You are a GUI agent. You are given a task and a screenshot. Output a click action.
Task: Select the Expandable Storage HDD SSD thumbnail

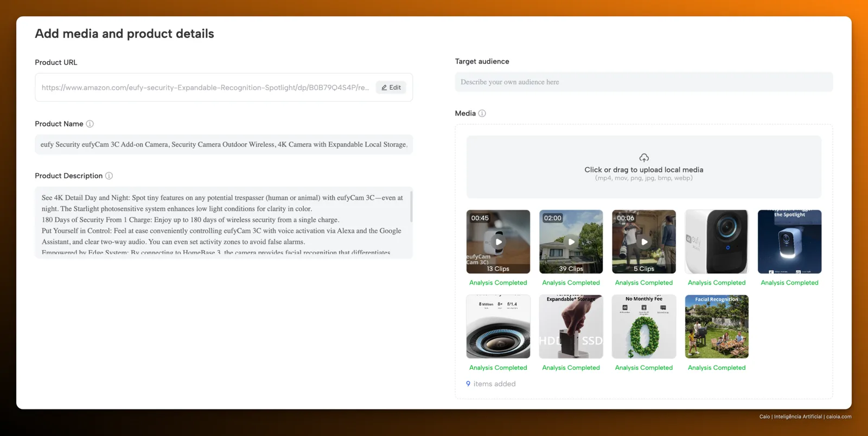(571, 326)
